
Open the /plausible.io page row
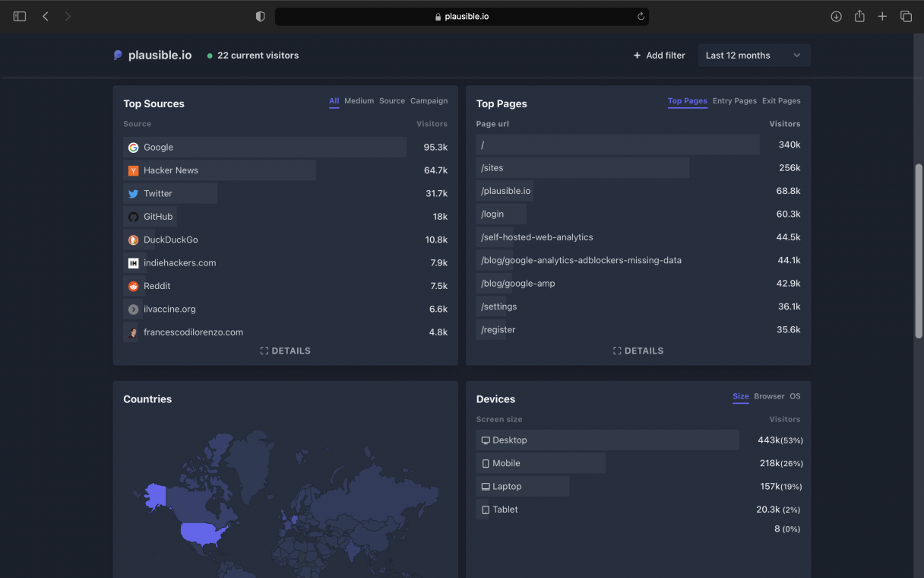point(638,191)
